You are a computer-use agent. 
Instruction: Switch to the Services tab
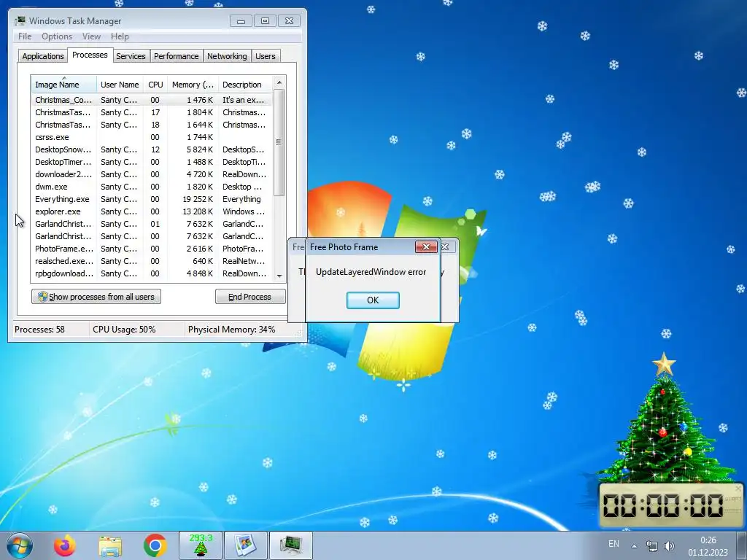pos(131,56)
